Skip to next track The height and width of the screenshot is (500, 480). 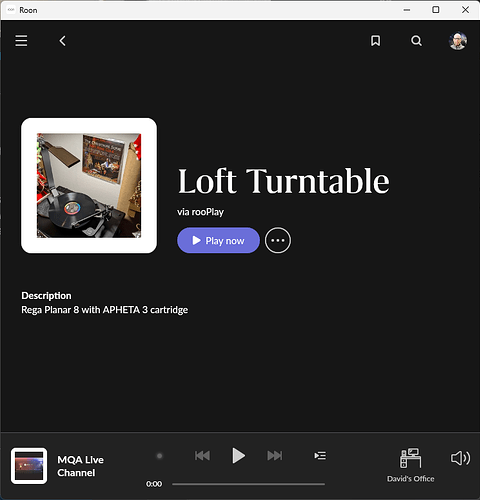tap(275, 455)
